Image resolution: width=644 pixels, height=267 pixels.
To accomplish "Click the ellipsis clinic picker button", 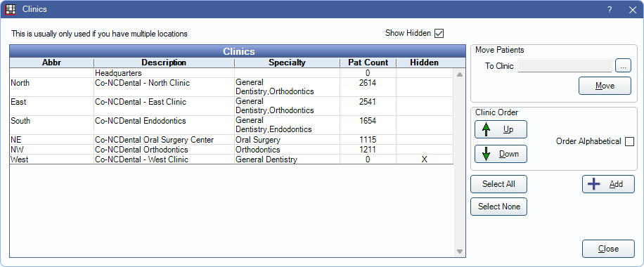I will click(x=623, y=66).
